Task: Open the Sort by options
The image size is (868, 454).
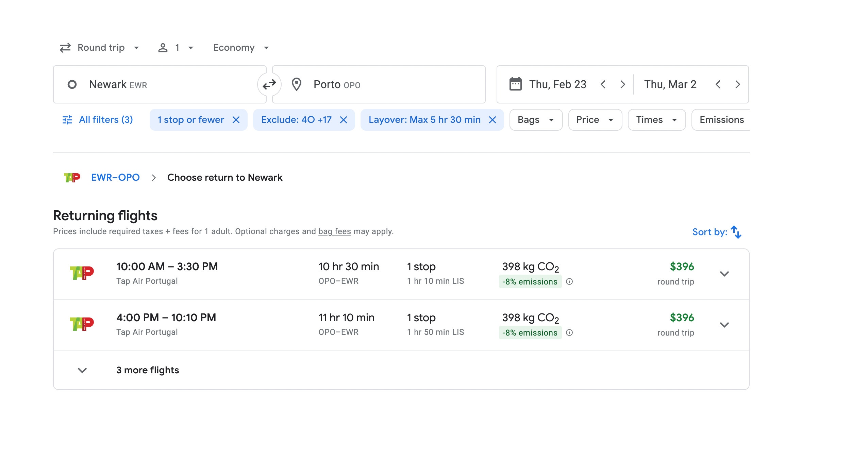Action: pyautogui.click(x=717, y=232)
